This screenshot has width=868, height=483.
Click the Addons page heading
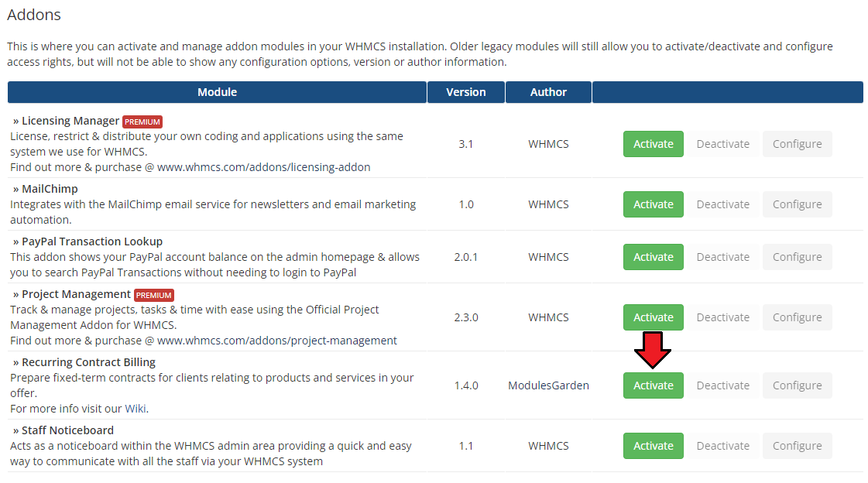point(34,15)
